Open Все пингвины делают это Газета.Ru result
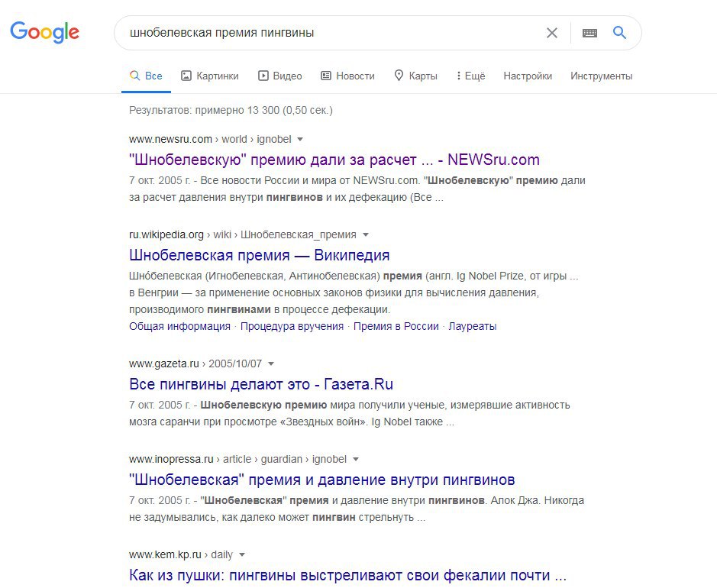This screenshot has width=717, height=588. point(261,384)
